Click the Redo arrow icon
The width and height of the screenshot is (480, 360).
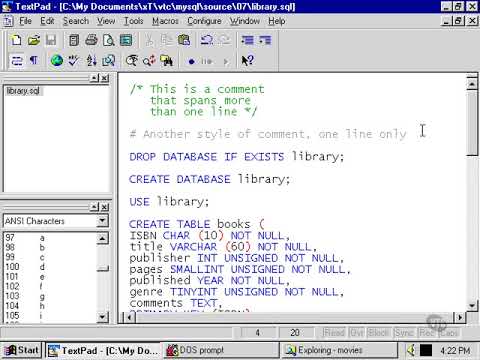coord(224,40)
